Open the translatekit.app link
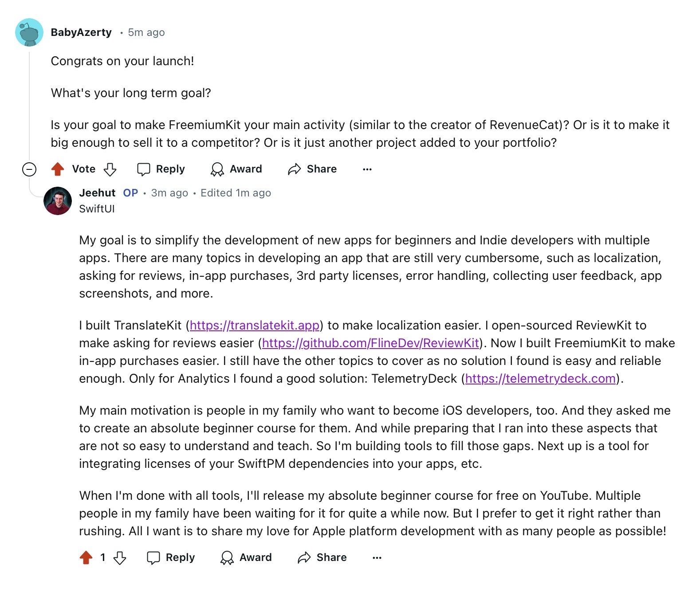The image size is (700, 596). point(255,325)
